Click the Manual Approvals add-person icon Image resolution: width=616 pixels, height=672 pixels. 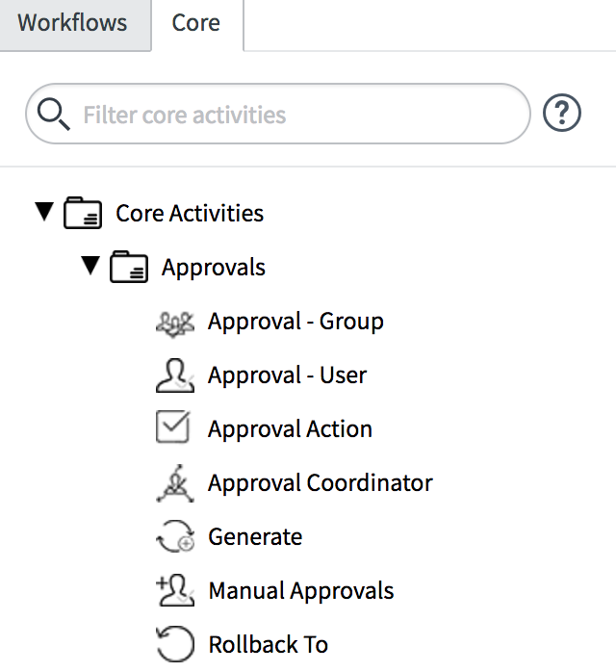175,590
